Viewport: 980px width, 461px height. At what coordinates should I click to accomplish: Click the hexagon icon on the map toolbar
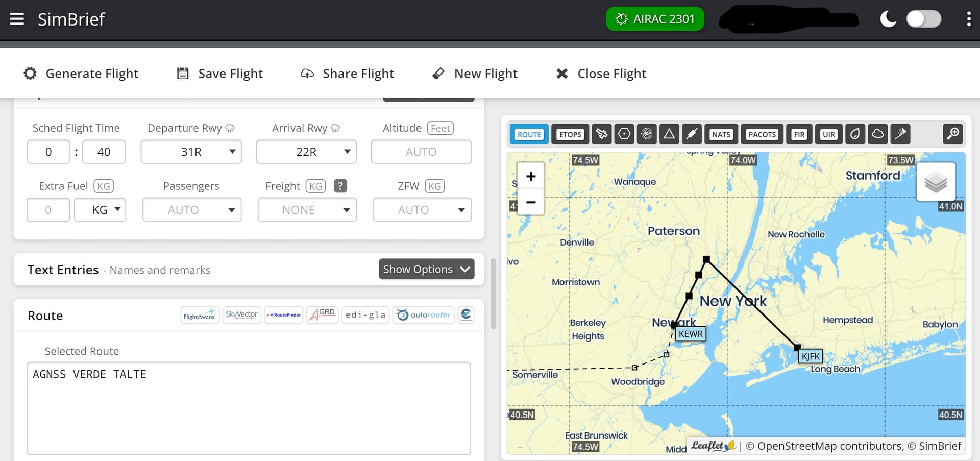pyautogui.click(x=624, y=134)
